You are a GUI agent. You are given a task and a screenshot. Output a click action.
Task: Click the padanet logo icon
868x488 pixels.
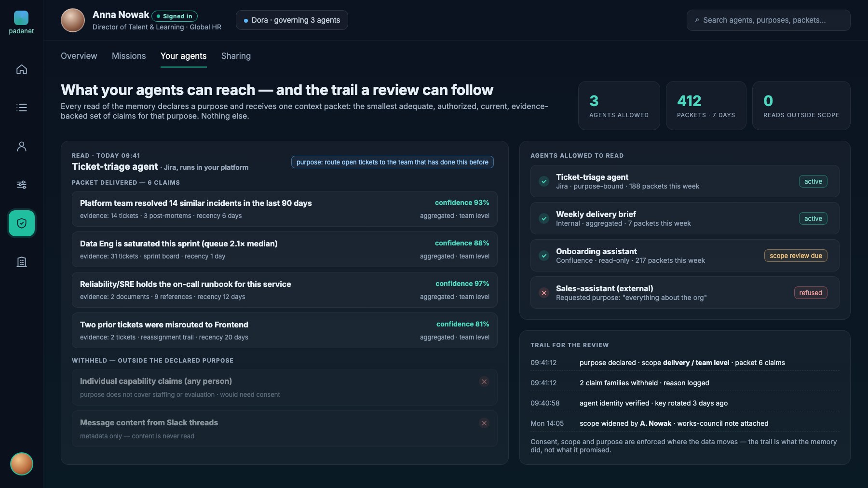click(21, 18)
